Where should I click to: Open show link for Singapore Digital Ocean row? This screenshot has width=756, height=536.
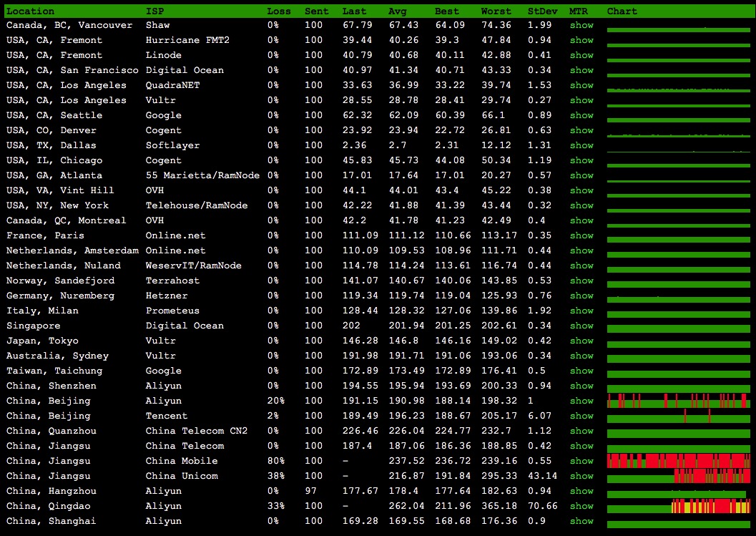click(581, 326)
